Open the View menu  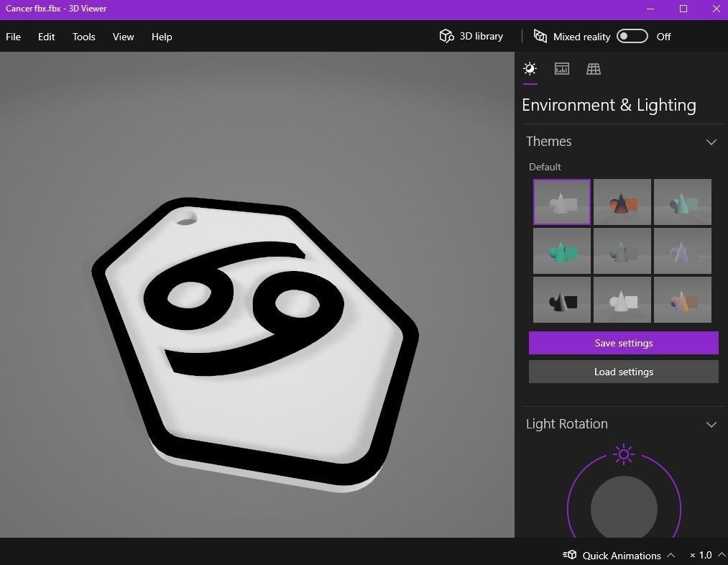123,37
